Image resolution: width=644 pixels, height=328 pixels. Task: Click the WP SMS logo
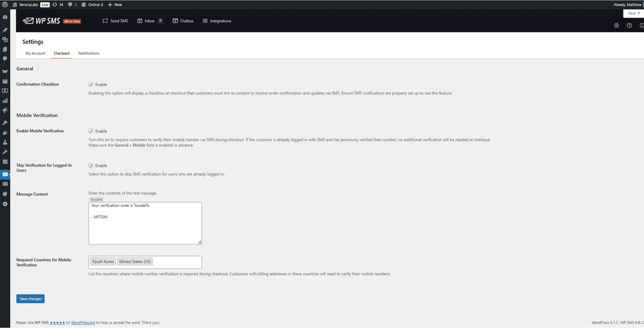(41, 21)
